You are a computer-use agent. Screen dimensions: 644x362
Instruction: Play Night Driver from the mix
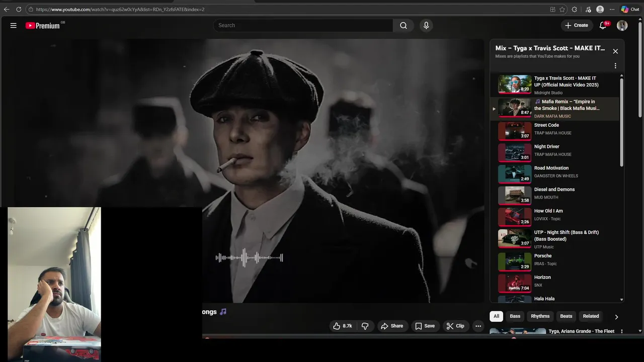click(x=555, y=152)
